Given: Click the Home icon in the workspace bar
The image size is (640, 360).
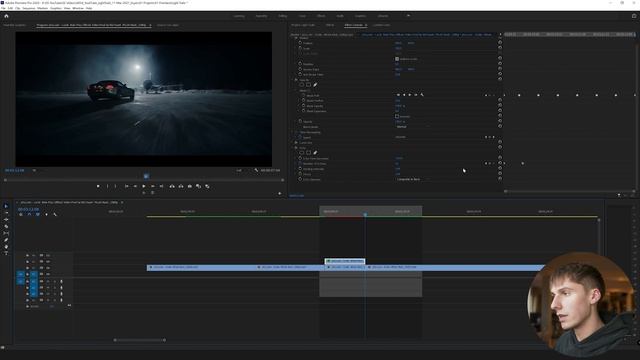Looking at the screenshot, I should pyautogui.click(x=6, y=16).
